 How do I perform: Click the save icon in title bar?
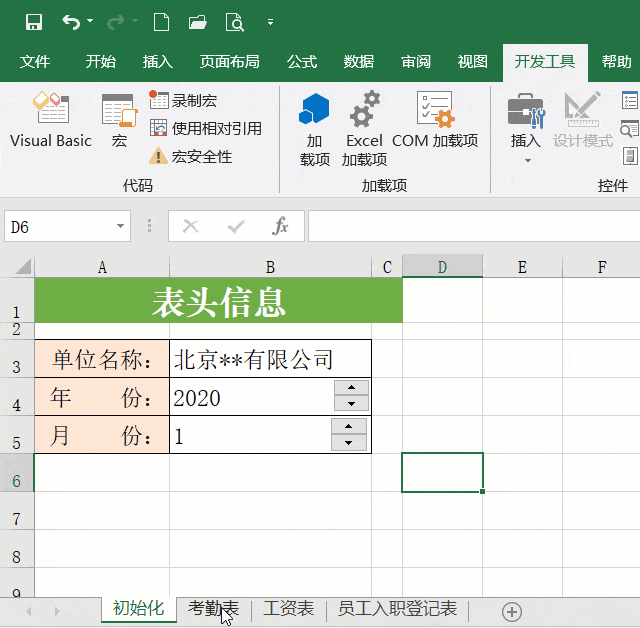[x=33, y=22]
